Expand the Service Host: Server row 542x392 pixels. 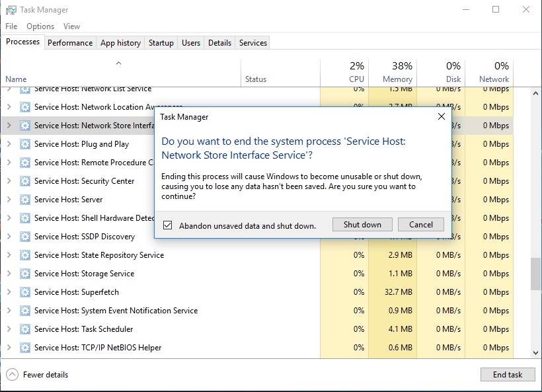(x=9, y=200)
